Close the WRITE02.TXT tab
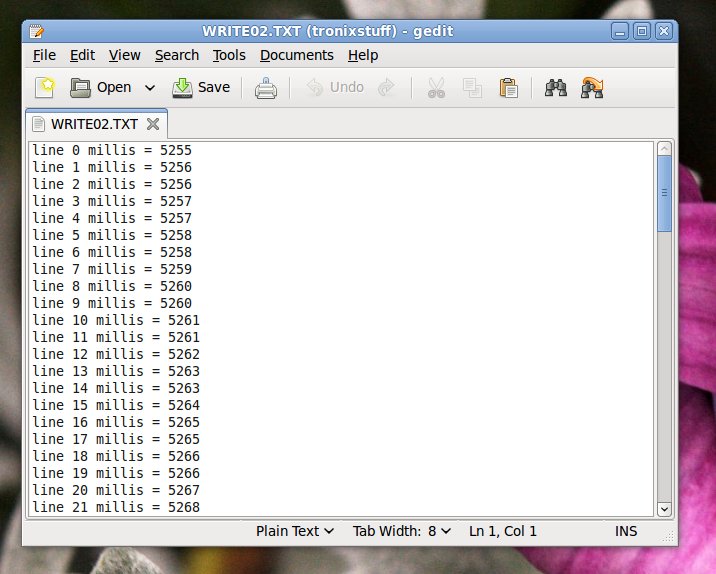This screenshot has width=716, height=574. tap(153, 124)
